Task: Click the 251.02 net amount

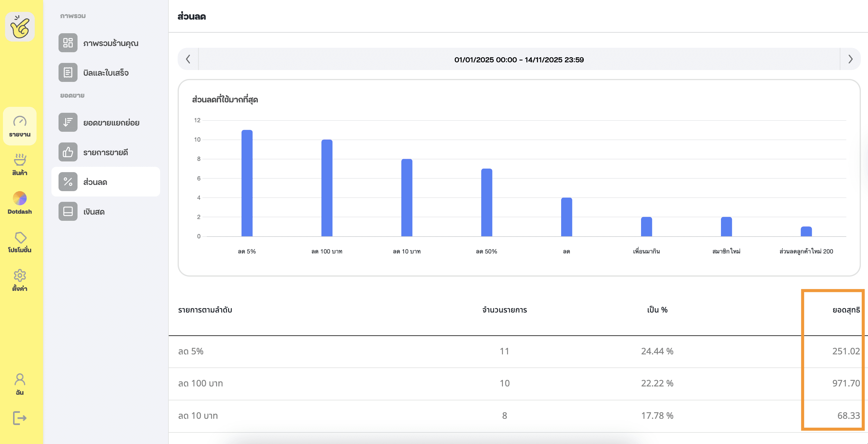Action: coord(846,351)
